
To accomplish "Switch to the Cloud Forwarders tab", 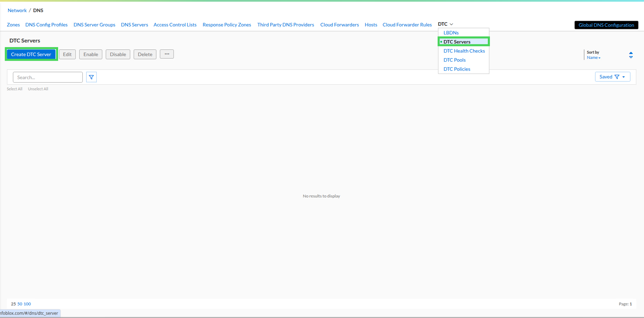I will [x=340, y=25].
